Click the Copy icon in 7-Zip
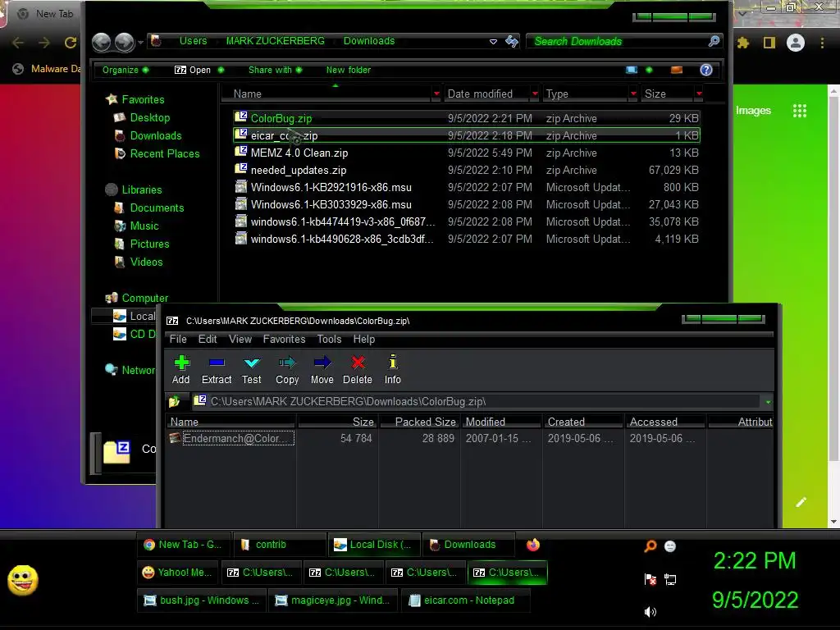 [287, 363]
